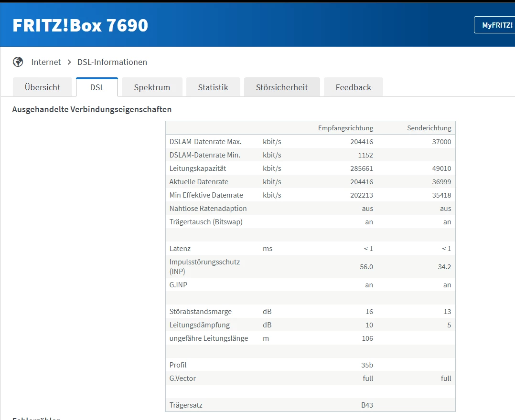This screenshot has width=515, height=420.
Task: Select the Aktuelle Datenrate label
Action: pos(199,182)
